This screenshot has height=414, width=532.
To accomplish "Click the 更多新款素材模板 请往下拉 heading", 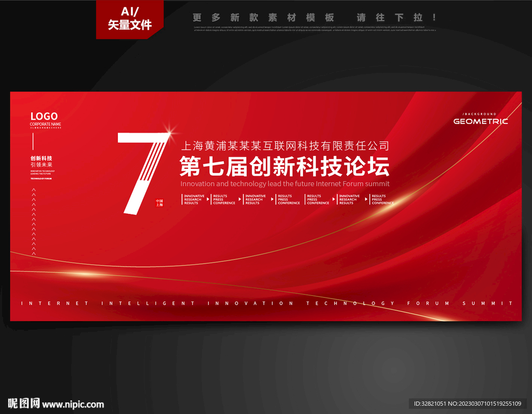I will tap(314, 17).
